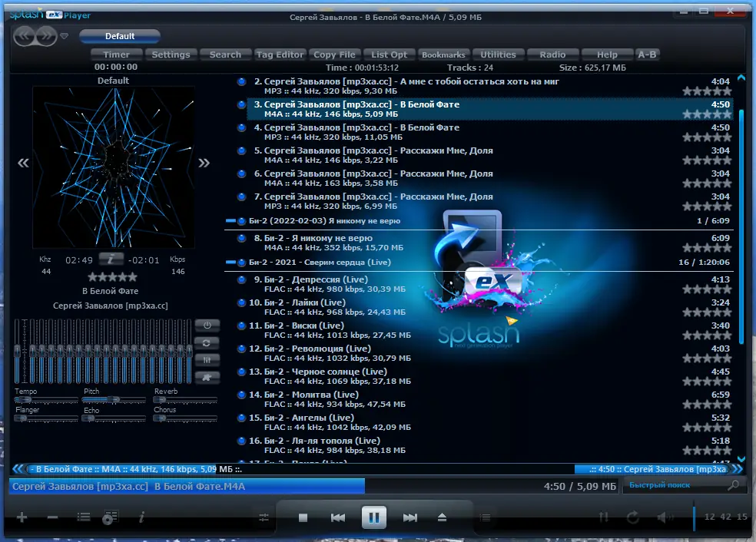Go back with the top-left back arrow
The width and height of the screenshot is (756, 542).
(x=24, y=36)
